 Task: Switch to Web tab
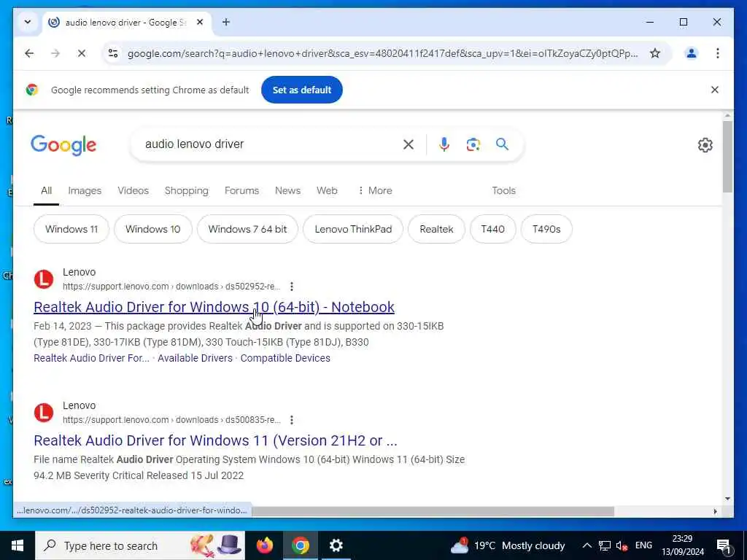click(x=327, y=190)
